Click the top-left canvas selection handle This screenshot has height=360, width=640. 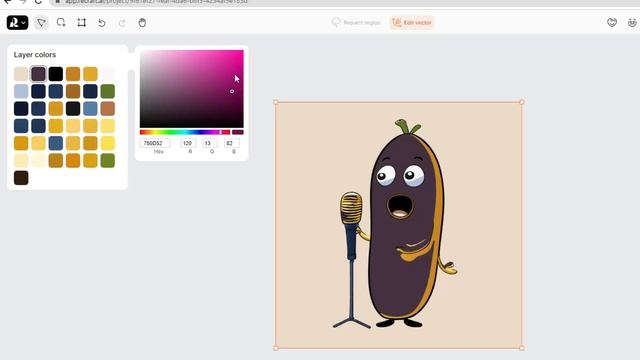click(276, 102)
